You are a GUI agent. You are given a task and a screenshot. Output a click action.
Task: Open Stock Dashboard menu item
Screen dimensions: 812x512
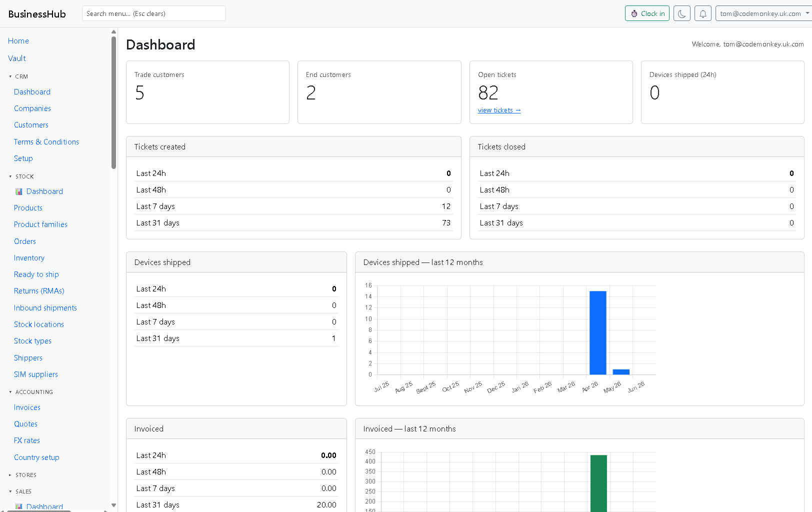point(44,191)
